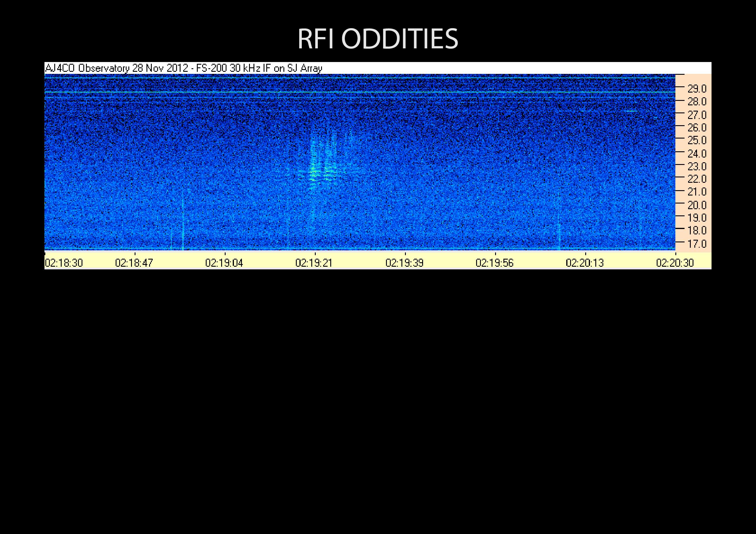Select the 17.0 frequency scale label
The width and height of the screenshot is (756, 534).
697,244
